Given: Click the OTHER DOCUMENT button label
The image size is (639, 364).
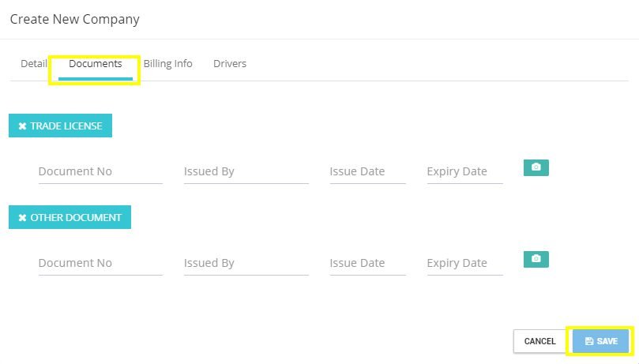Looking at the screenshot, I should pyautogui.click(x=76, y=218).
